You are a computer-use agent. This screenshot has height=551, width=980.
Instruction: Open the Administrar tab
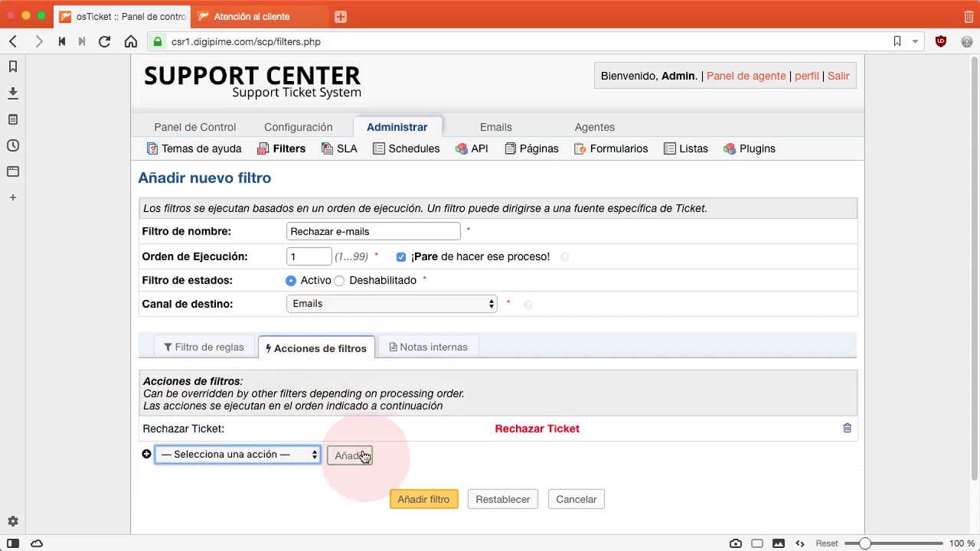[397, 127]
